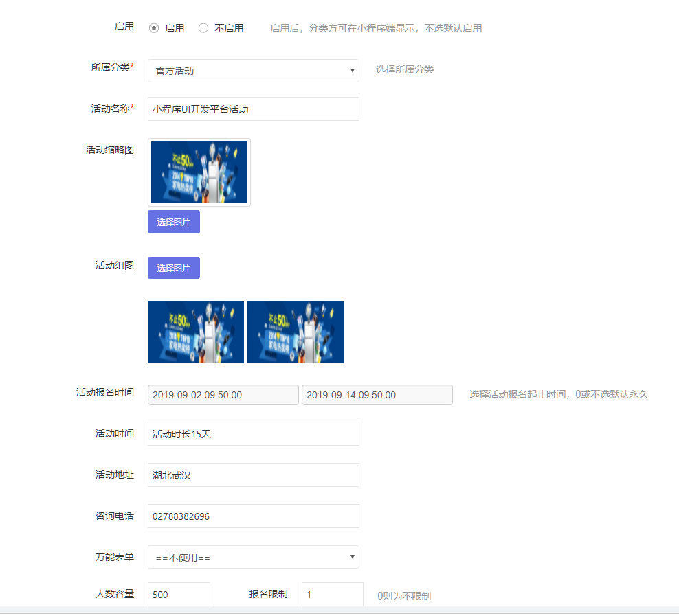
Task: Click the 活动名称 input field
Action: pos(254,109)
